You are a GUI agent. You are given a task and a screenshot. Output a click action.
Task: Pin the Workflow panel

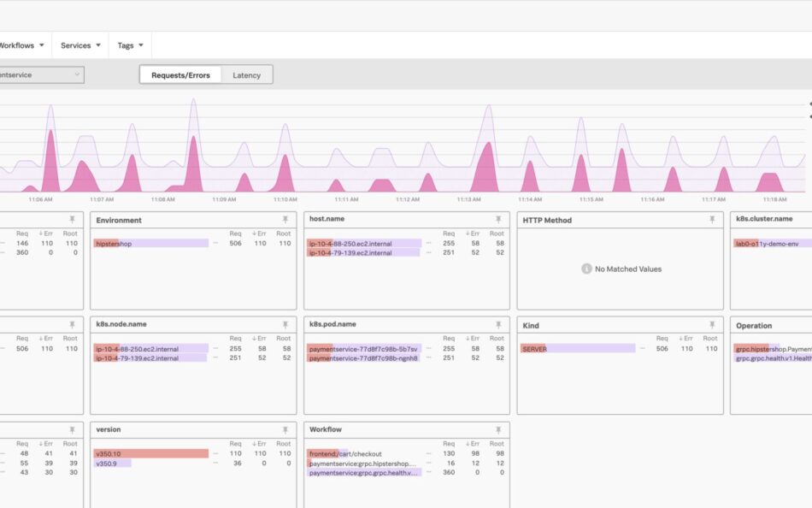click(x=498, y=430)
